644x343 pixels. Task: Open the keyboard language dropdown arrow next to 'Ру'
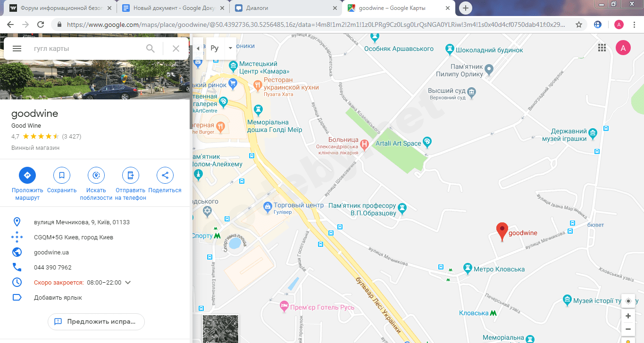(230, 49)
